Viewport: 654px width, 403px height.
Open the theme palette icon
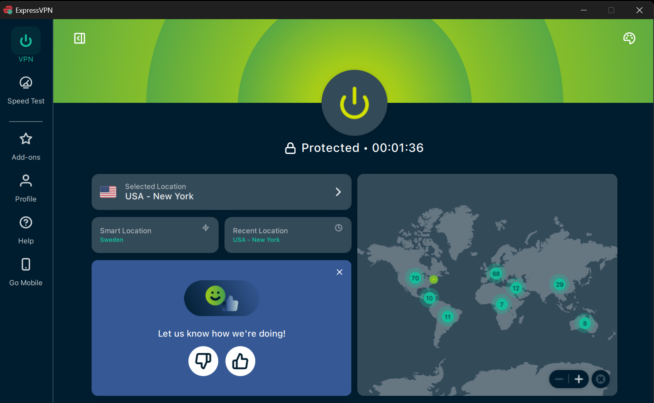click(x=629, y=38)
